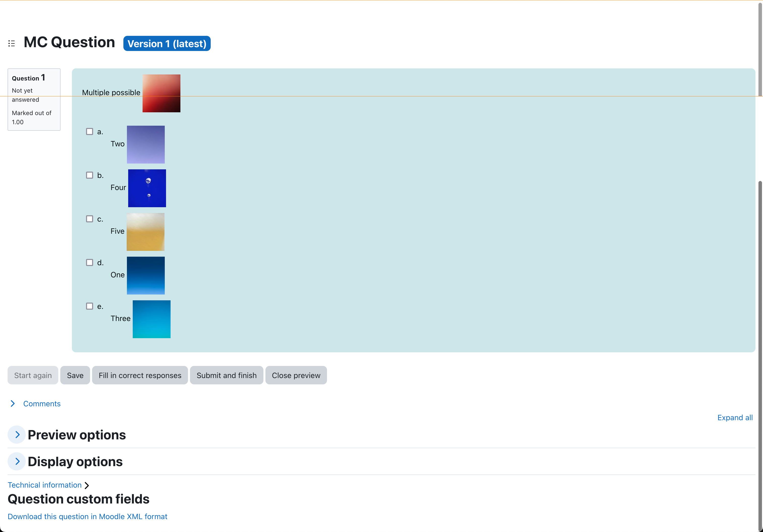This screenshot has height=532, width=763.
Task: Expand the Preview options chevron
Action: [x=17, y=435]
